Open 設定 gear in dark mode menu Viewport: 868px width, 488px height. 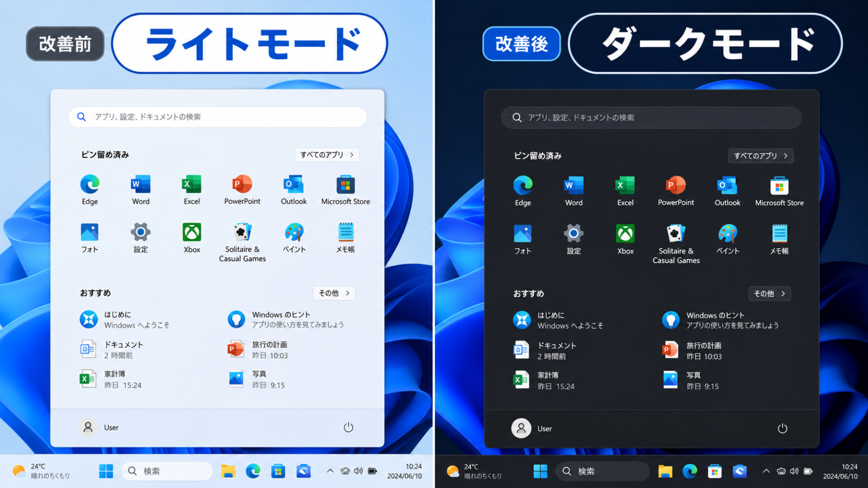click(574, 239)
